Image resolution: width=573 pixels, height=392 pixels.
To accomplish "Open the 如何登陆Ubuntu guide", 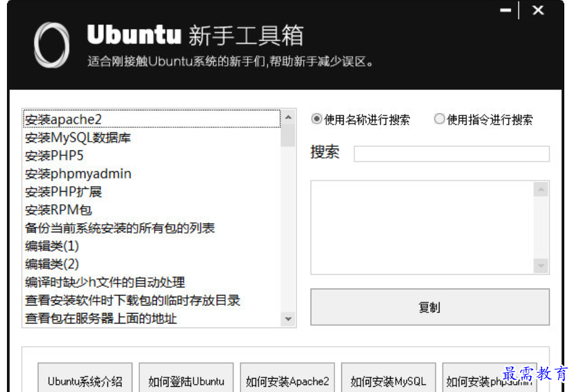I will click(x=186, y=379).
